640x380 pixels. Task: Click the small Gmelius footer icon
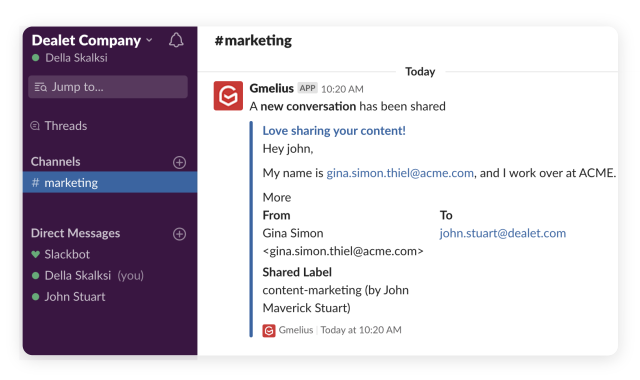(x=269, y=331)
